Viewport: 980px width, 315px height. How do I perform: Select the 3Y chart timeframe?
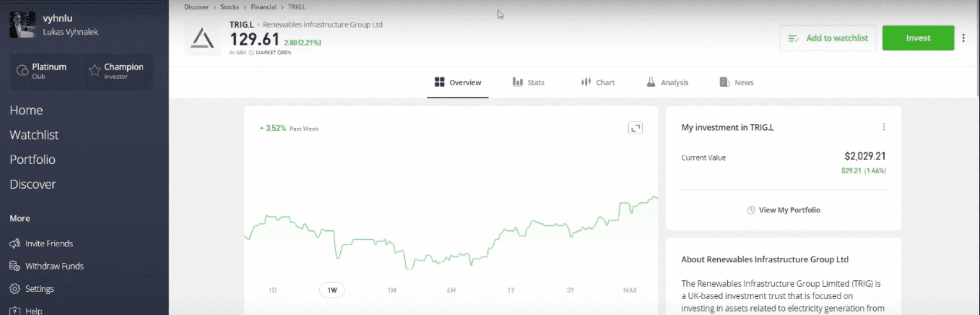click(570, 290)
